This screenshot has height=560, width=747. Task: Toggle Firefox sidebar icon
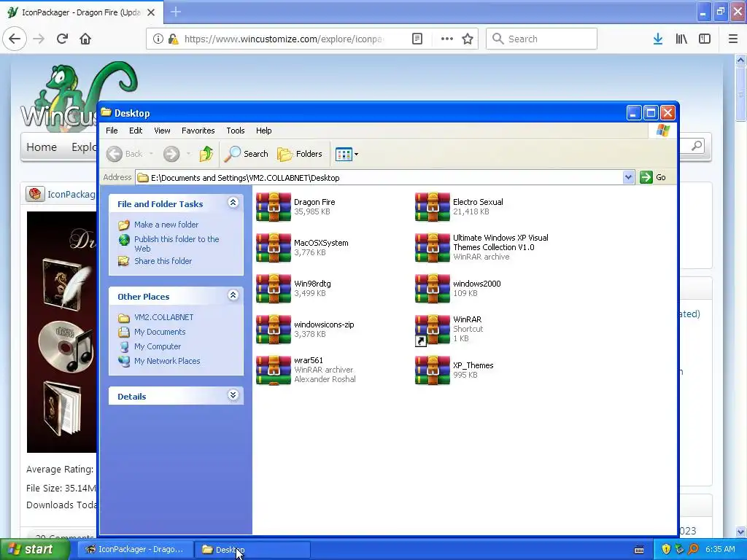705,39
